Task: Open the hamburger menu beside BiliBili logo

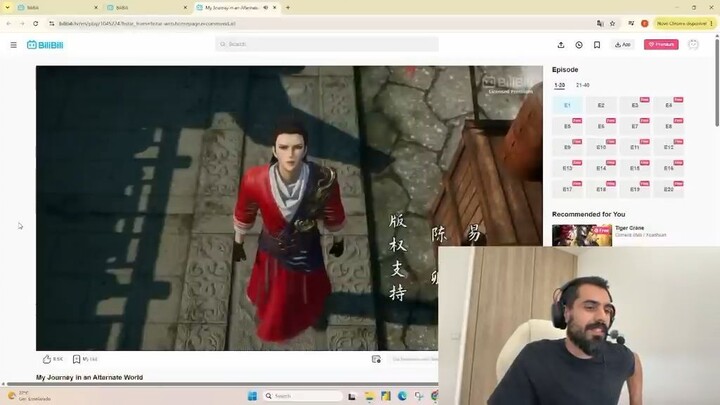Action: [13, 45]
